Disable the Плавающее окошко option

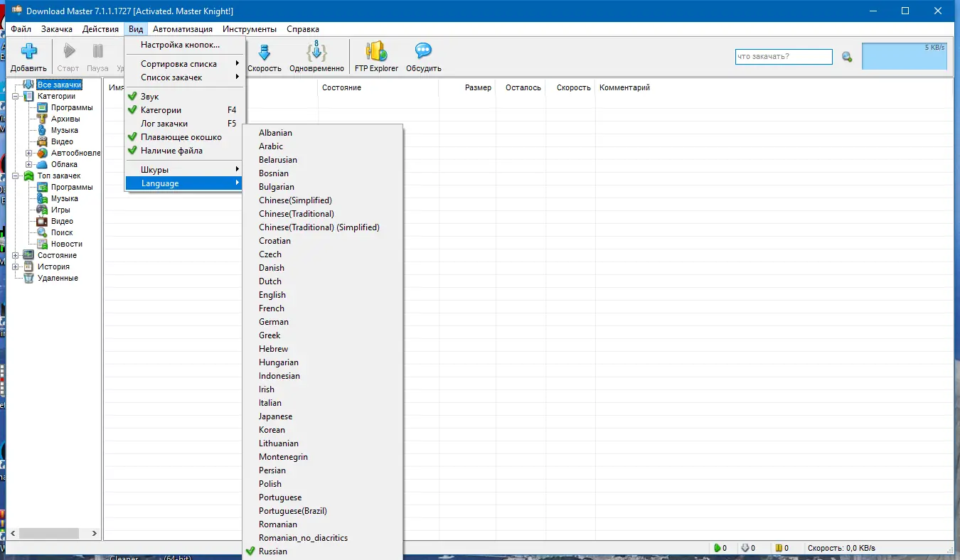[185, 137]
